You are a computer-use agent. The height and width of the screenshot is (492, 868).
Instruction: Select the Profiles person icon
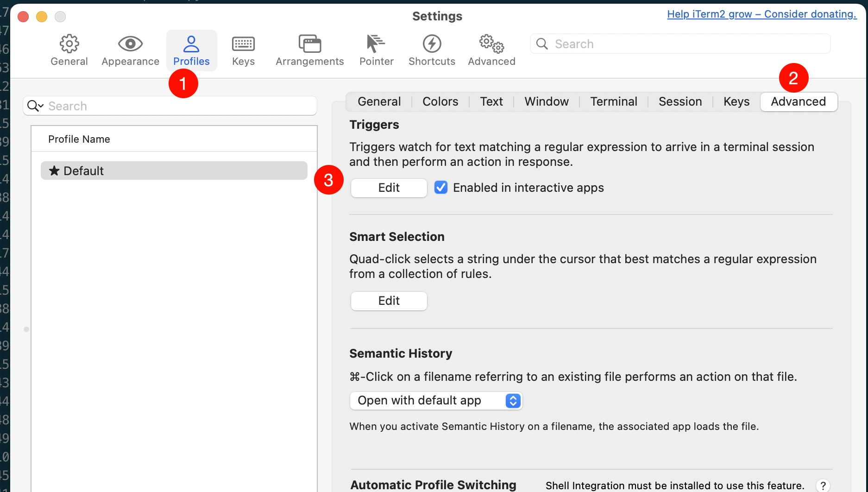click(191, 44)
